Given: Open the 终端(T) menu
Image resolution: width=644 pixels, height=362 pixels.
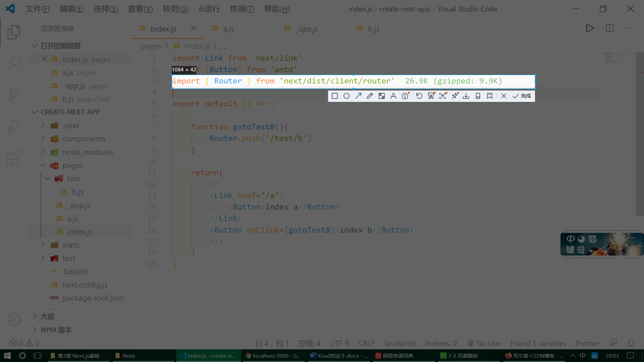Looking at the screenshot, I should [x=242, y=9].
